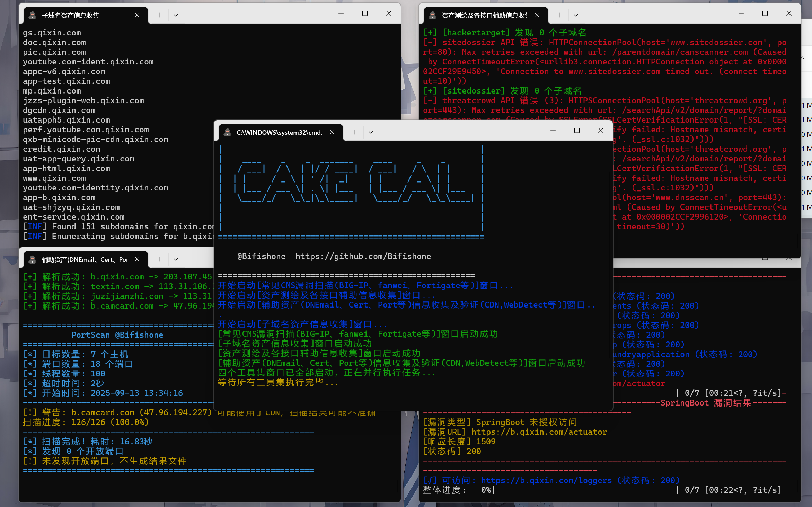812x507 pixels.
Task: Maximize the 资产测绘 window
Action: 765,13
